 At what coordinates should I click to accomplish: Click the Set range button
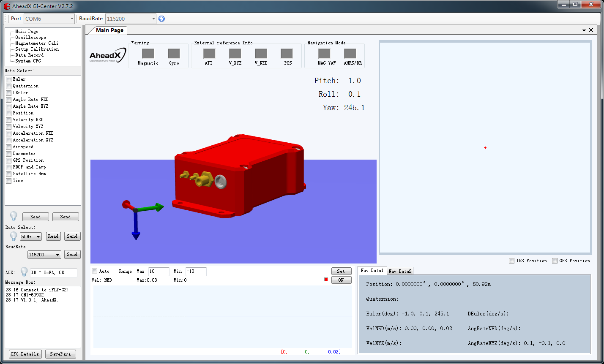pyautogui.click(x=341, y=272)
